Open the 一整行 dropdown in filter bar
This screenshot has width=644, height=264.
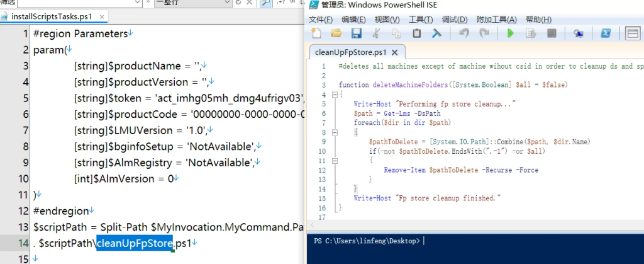pyautogui.click(x=192, y=3)
